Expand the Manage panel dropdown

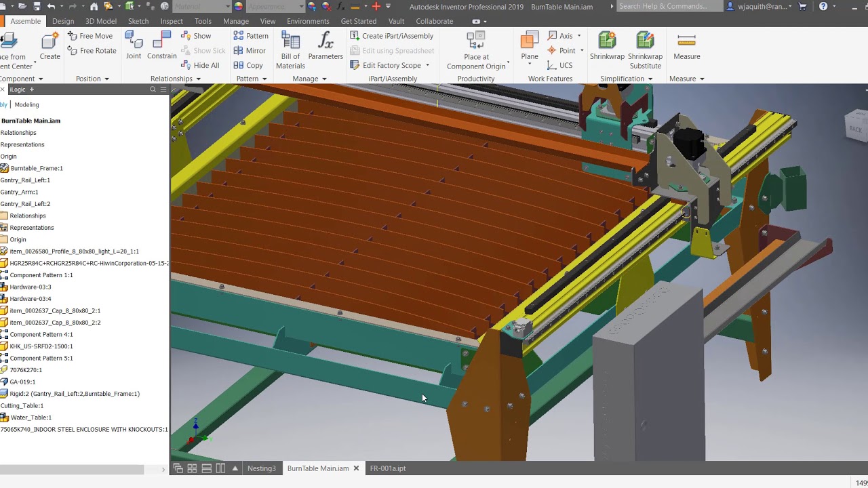(x=324, y=79)
